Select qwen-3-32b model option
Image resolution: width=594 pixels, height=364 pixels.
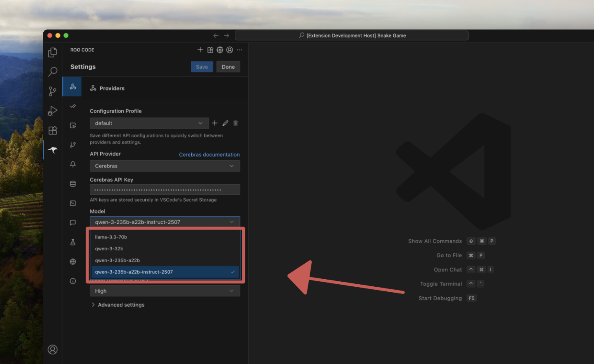click(x=165, y=248)
